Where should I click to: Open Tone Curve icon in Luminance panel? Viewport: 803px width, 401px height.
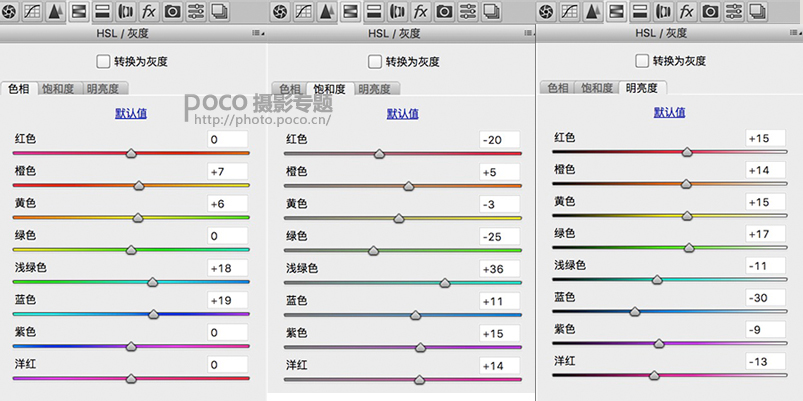click(x=569, y=11)
